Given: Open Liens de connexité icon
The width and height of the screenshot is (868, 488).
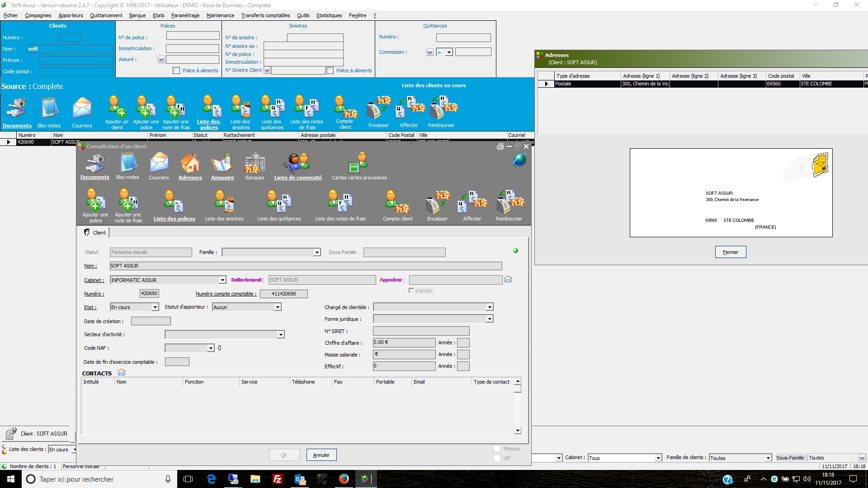Looking at the screenshot, I should coord(298,167).
